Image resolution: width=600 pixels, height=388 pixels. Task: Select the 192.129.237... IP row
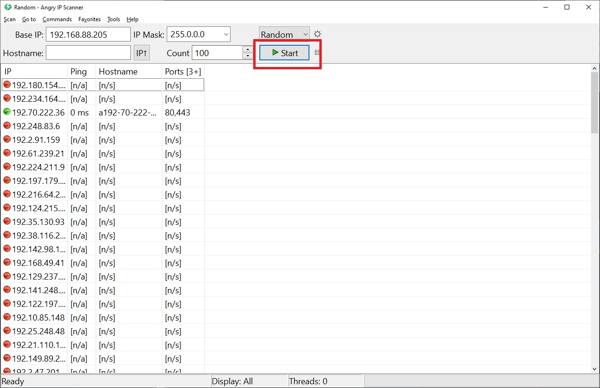pos(103,276)
